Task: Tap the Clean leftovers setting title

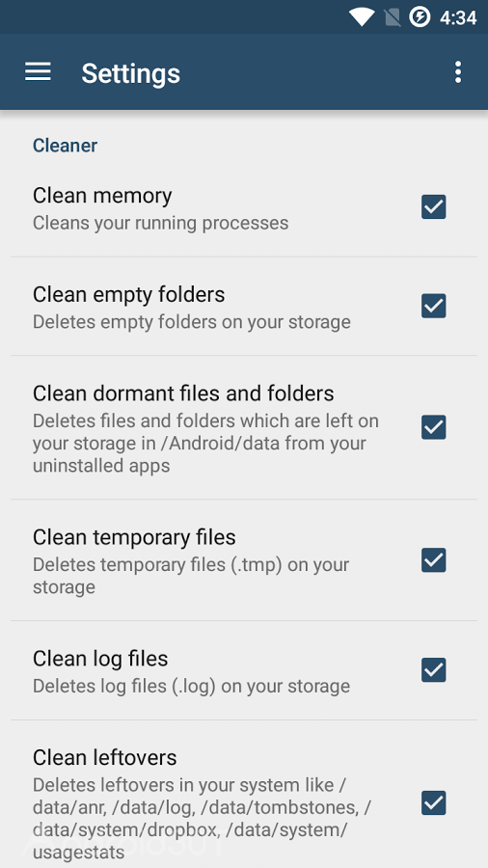Action: point(104,757)
